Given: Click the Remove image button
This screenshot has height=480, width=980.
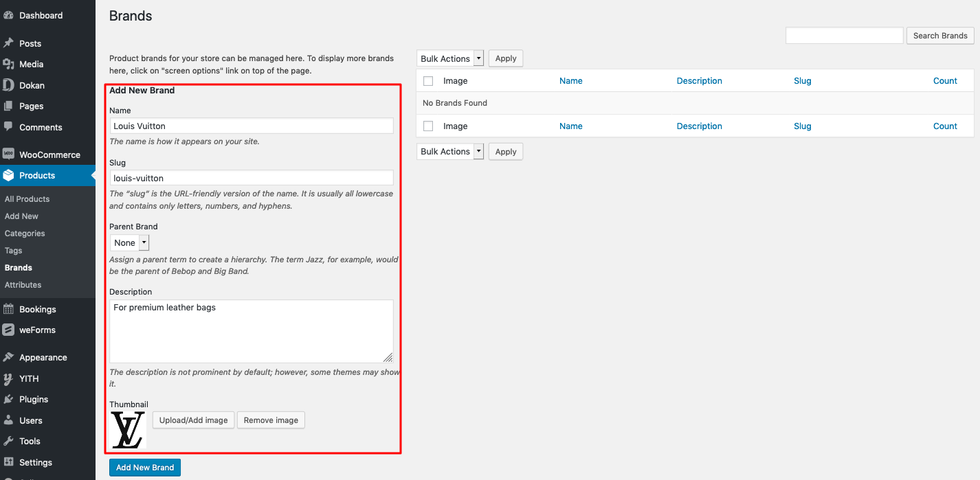Looking at the screenshot, I should click(x=271, y=420).
